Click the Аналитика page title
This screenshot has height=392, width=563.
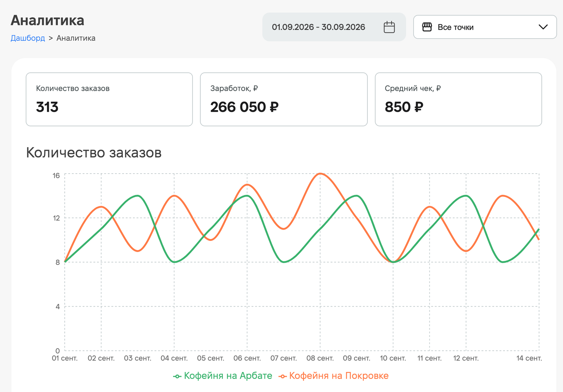pyautogui.click(x=48, y=20)
